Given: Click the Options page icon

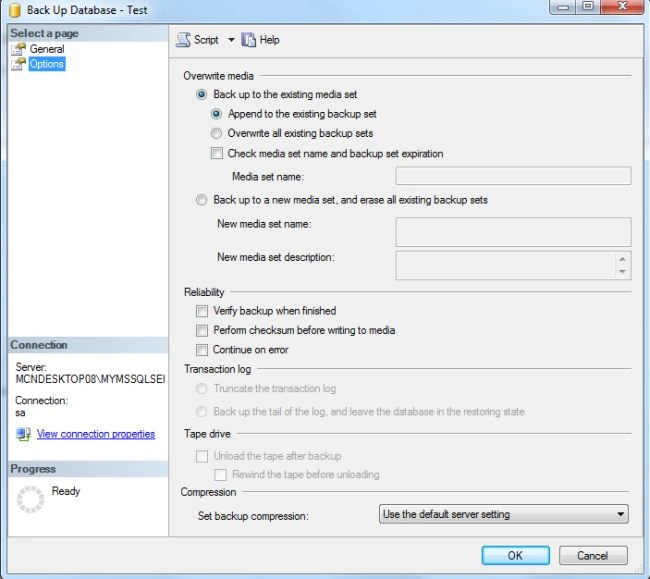Looking at the screenshot, I should (18, 64).
